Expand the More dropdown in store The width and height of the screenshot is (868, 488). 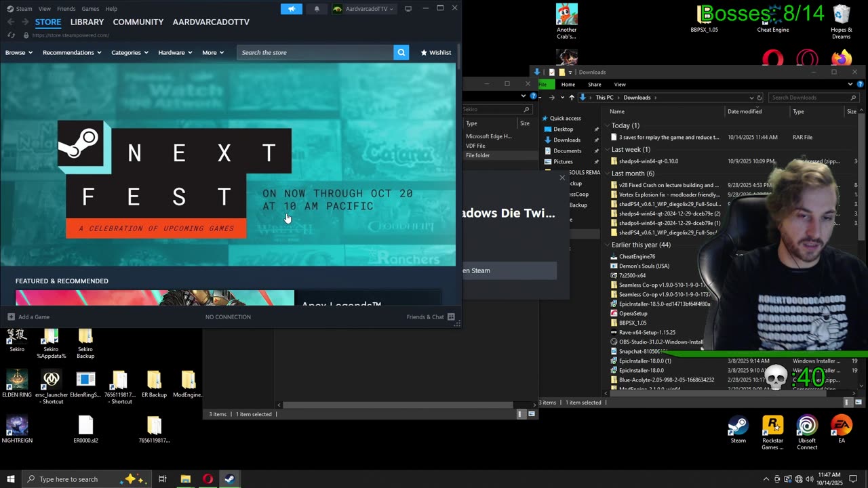213,52
